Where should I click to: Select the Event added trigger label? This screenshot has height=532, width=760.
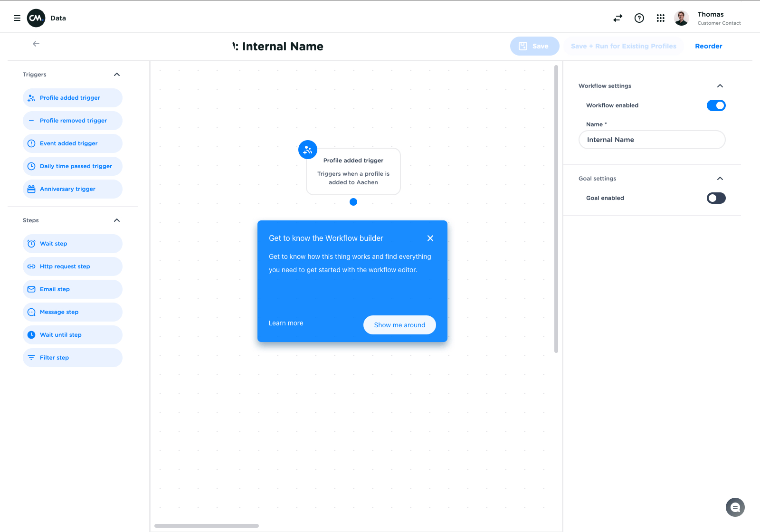[x=69, y=143]
